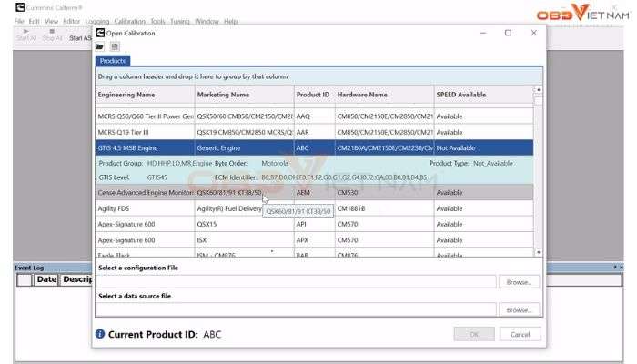Select the Agility FDS row
Viewport: 637px width, 364px height.
point(315,208)
